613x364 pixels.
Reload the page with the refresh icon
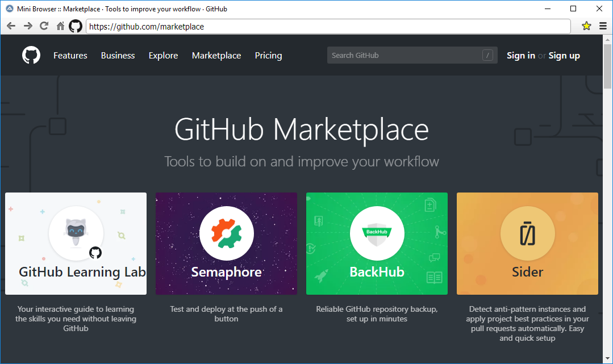(x=44, y=26)
